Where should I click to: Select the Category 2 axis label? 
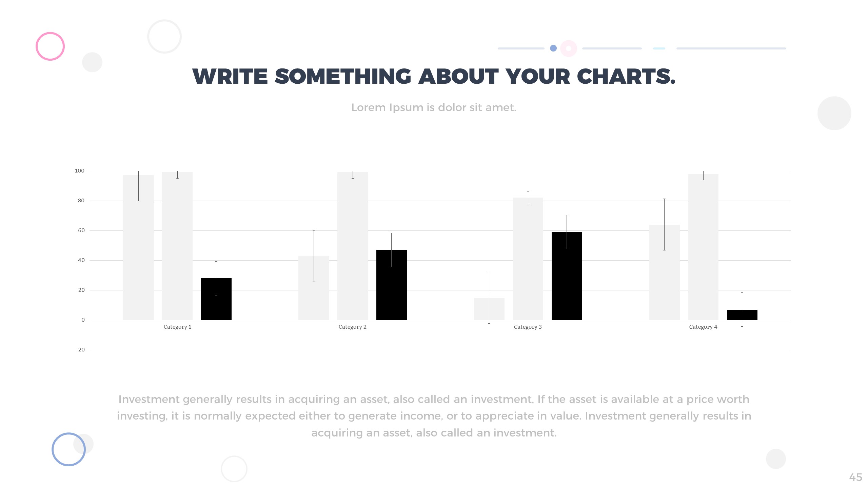(x=352, y=327)
